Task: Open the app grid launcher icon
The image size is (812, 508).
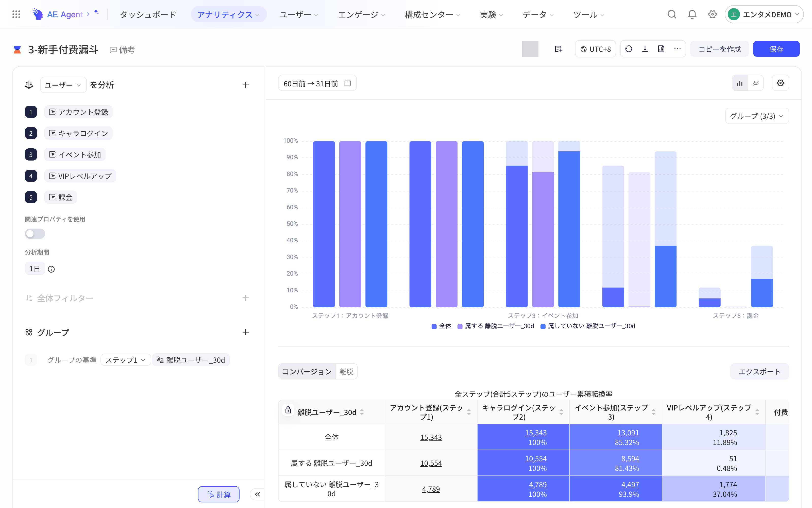Action: point(16,14)
